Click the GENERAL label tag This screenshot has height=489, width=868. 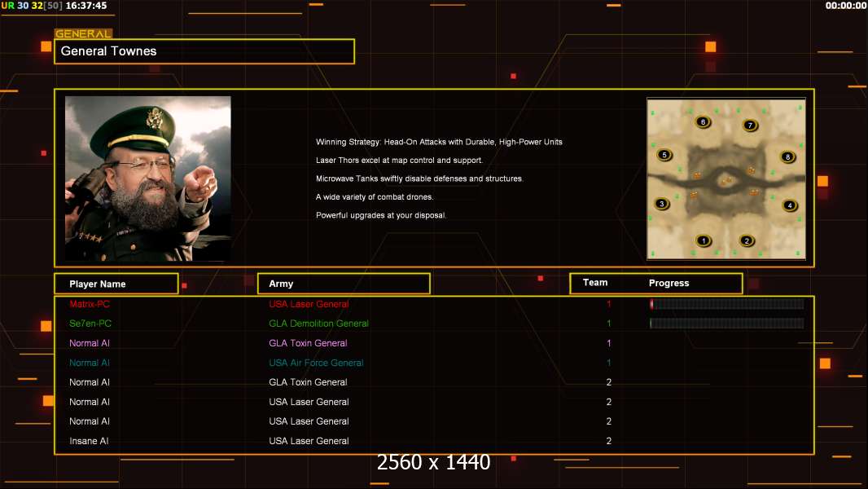point(84,33)
